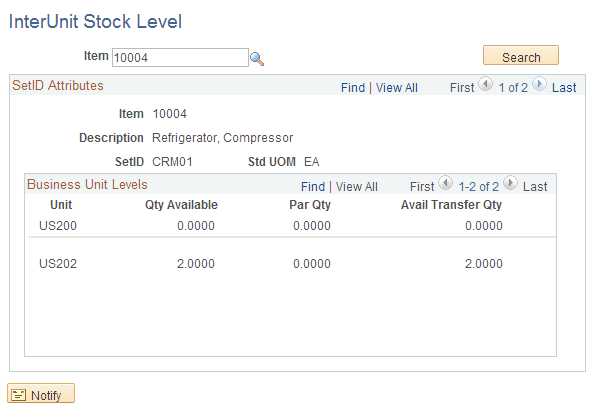Go to First in Business Unit Levels
The width and height of the screenshot is (597, 414).
click(422, 187)
